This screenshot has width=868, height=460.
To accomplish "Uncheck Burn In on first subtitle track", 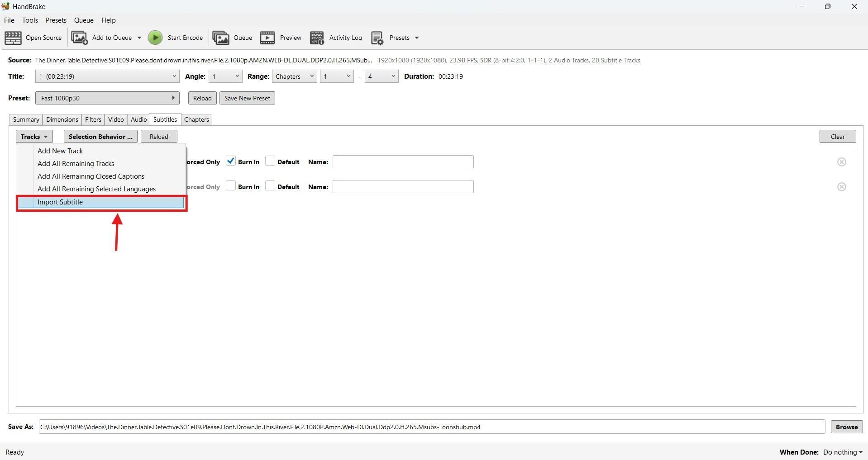I will pos(231,161).
